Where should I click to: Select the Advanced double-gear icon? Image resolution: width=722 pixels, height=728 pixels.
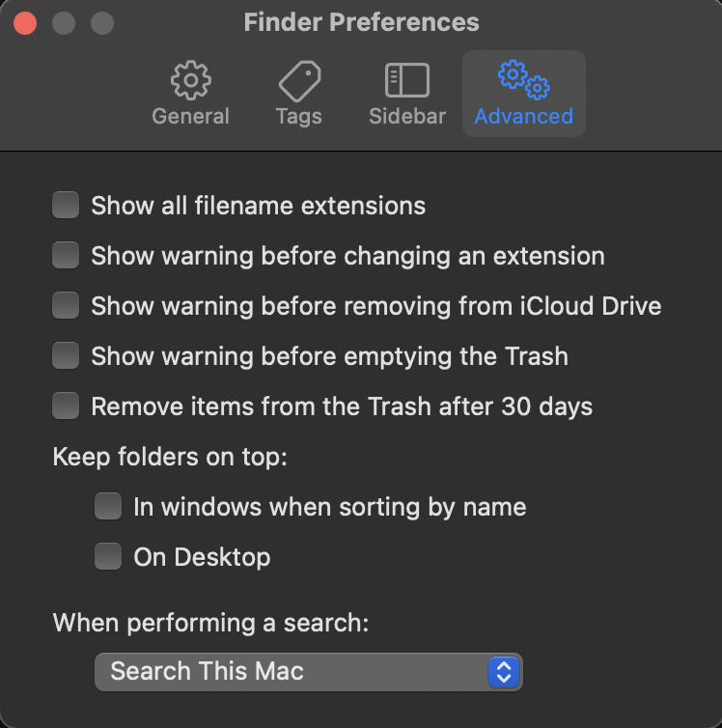point(524,79)
